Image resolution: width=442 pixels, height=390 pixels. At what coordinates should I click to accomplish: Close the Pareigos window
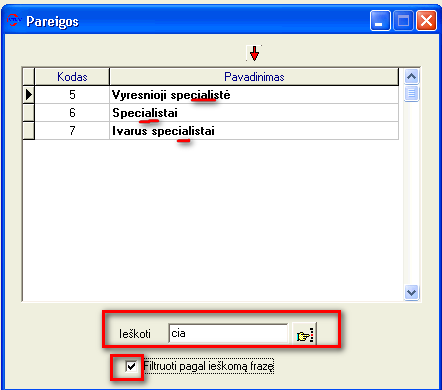[426, 21]
